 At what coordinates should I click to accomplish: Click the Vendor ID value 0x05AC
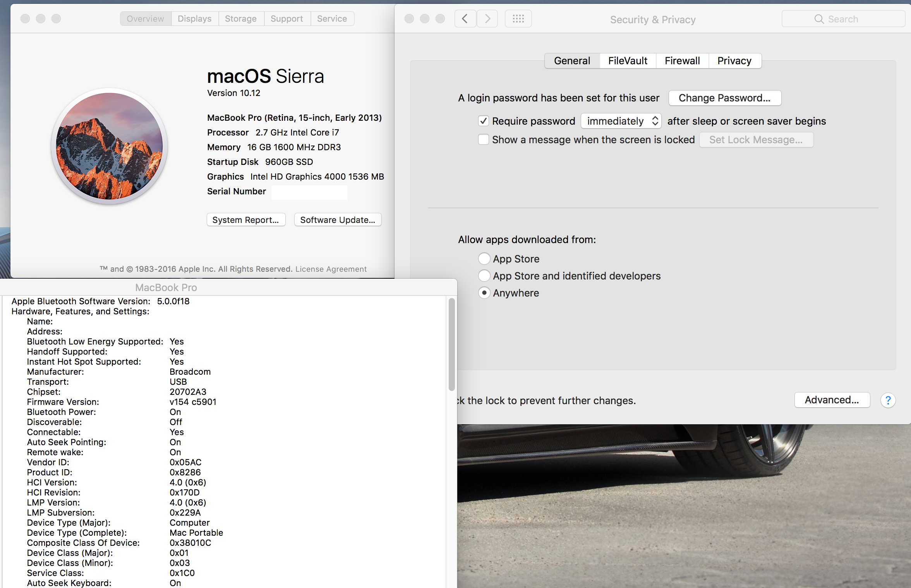[x=185, y=462]
